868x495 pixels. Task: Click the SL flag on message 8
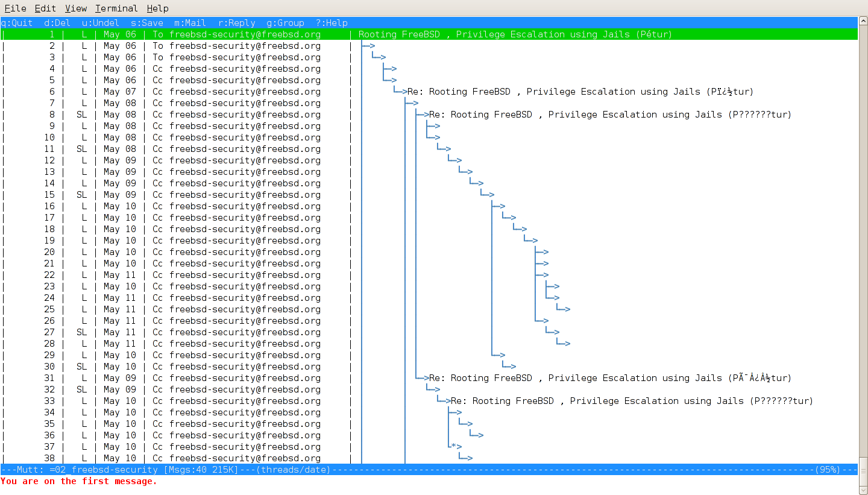click(x=82, y=115)
